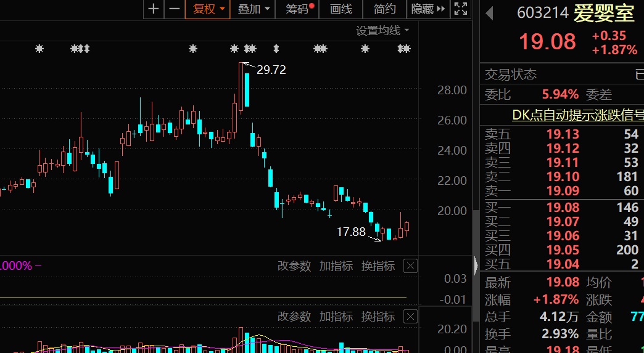Viewport: 644px width, 353px height.
Task: Open the 复权 dropdown menu
Action: pos(207,9)
